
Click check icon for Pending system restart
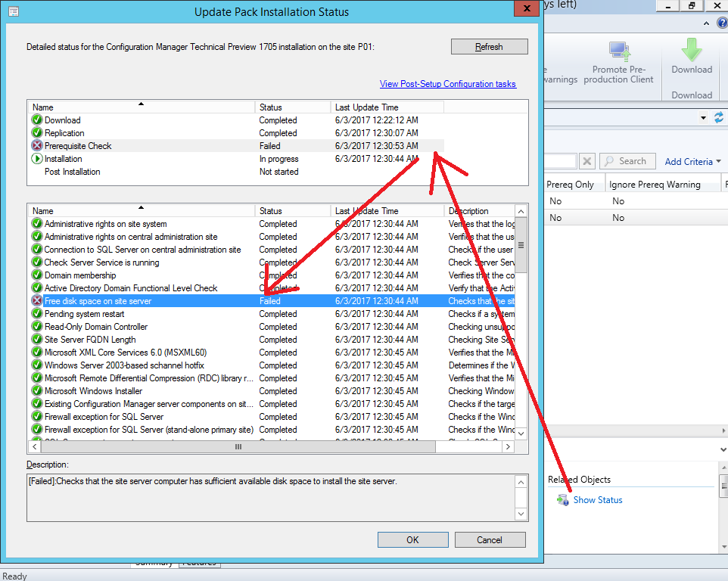[36, 314]
